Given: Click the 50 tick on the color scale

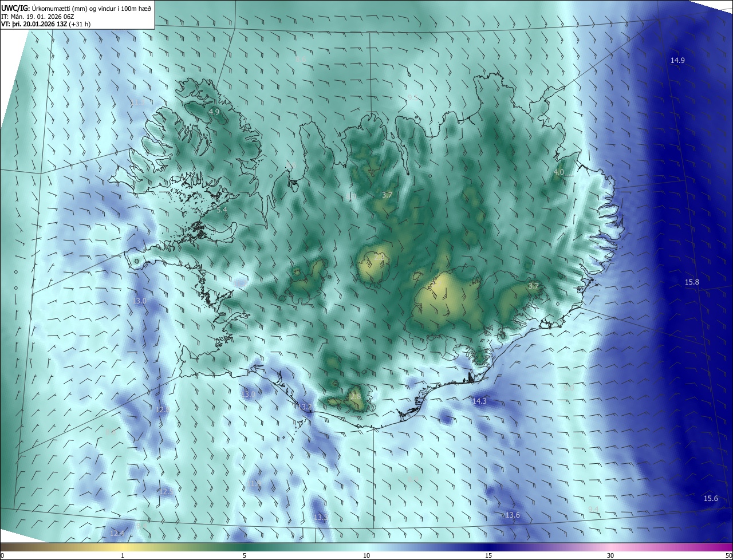Looking at the screenshot, I should coord(729,555).
